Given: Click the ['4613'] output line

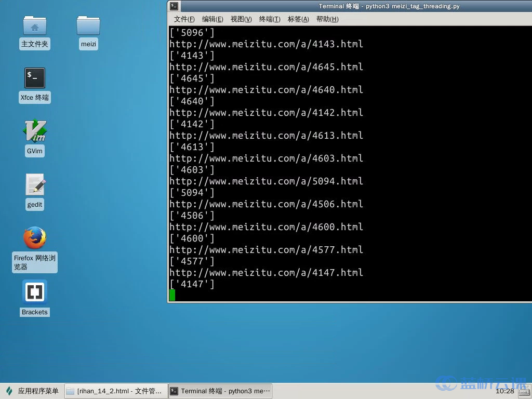Looking at the screenshot, I should (x=192, y=147).
